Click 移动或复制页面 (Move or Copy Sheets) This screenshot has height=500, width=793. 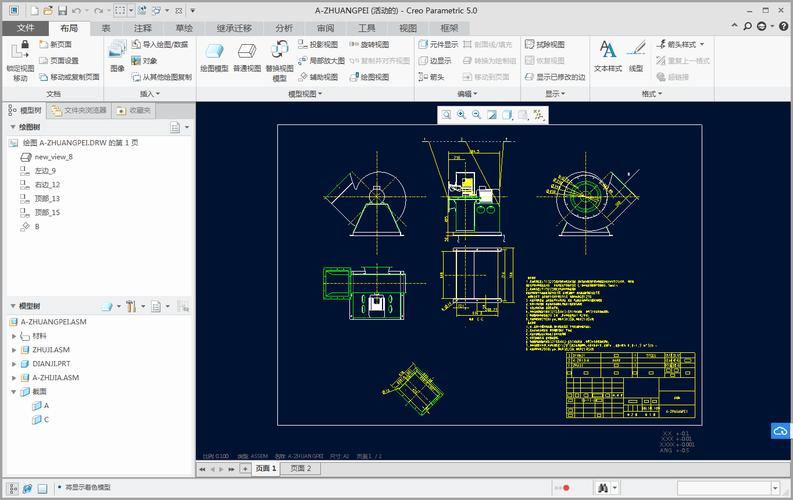[69, 77]
